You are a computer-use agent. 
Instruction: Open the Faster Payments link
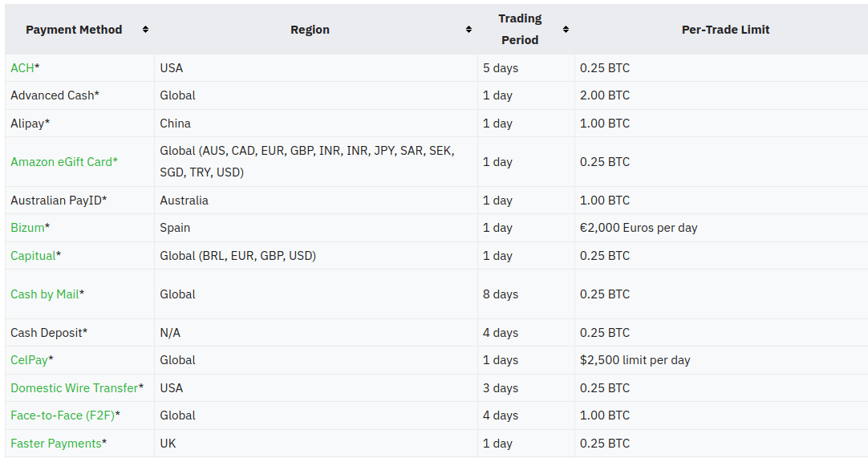coord(56,444)
